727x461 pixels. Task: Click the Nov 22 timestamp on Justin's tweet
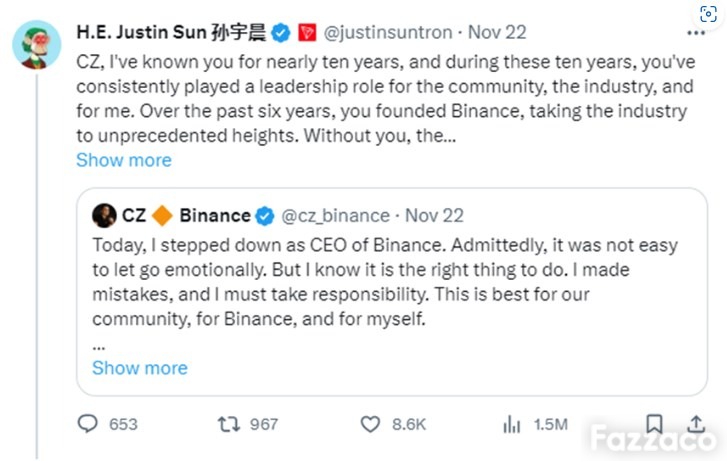pyautogui.click(x=497, y=32)
